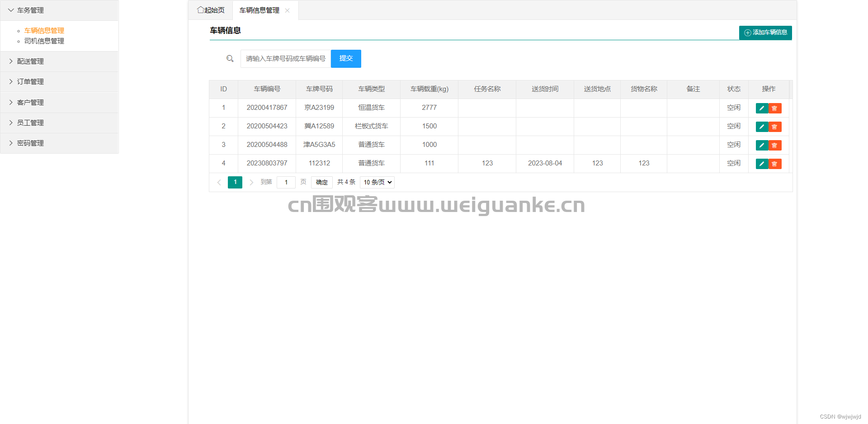Focus the license plate search input
Image resolution: width=868 pixels, height=424 pixels.
(x=286, y=59)
